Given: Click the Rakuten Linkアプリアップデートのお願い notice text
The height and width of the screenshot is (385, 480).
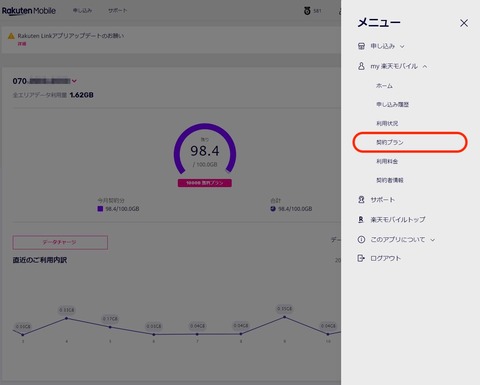Looking at the screenshot, I should pos(71,36).
